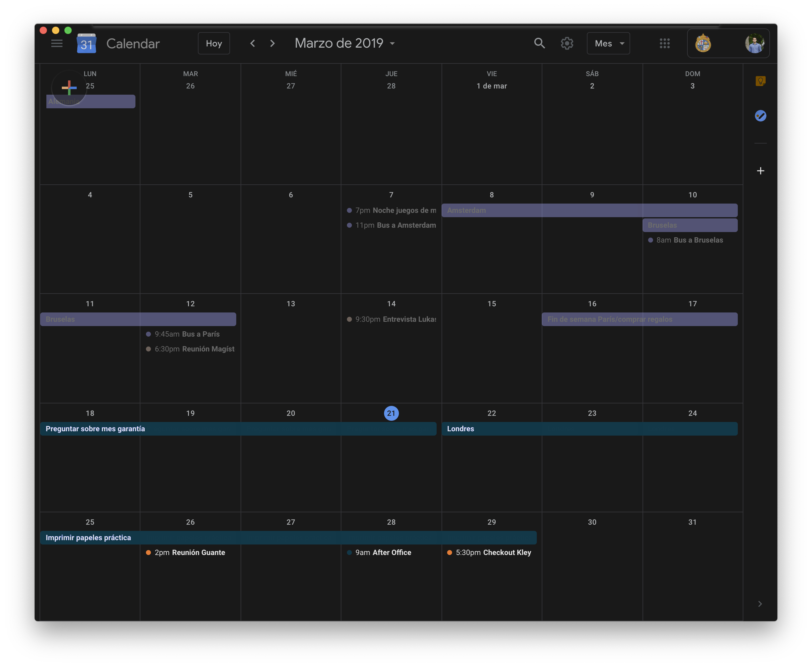Create a new event with the plus button

[69, 88]
